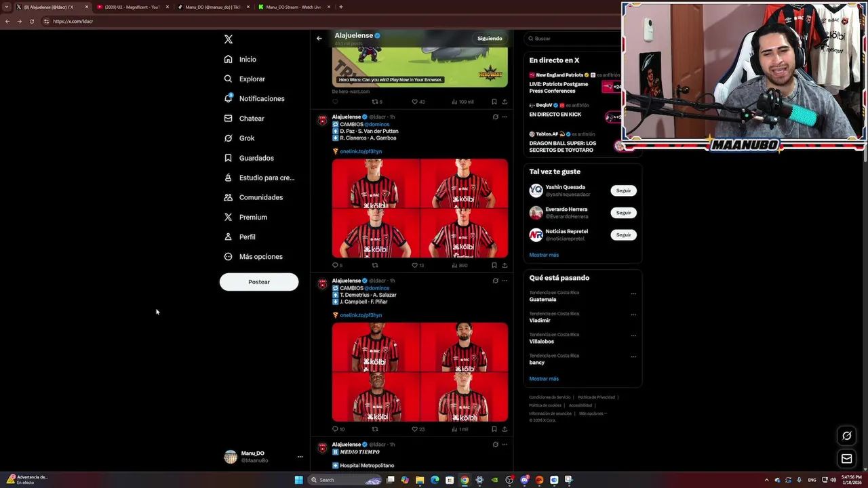The width and height of the screenshot is (868, 488).
Task: Open Guardados bookmarks page
Action: 249,158
